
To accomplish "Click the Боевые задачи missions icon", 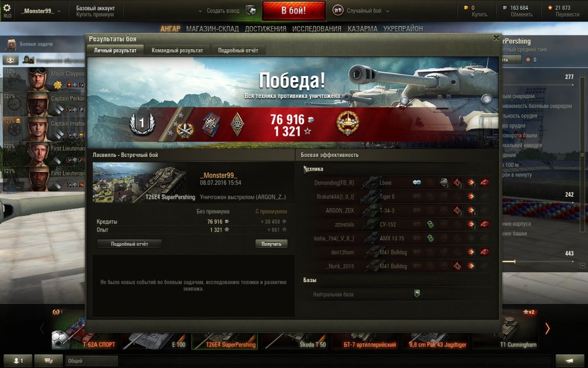I will coord(11,44).
